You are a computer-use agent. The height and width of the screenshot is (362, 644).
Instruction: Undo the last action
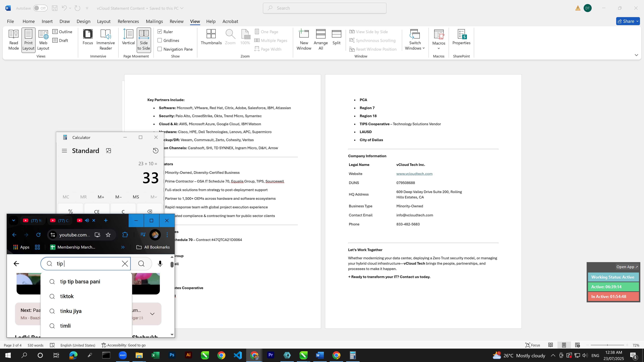[64, 8]
